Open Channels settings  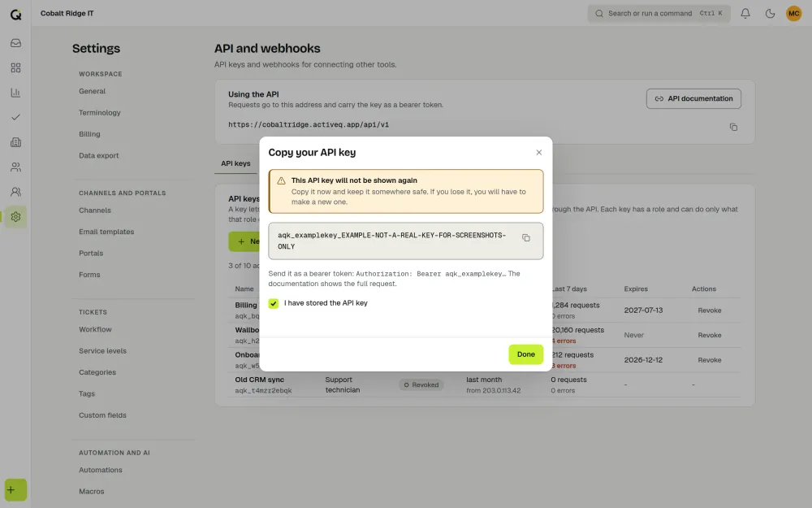[95, 211]
